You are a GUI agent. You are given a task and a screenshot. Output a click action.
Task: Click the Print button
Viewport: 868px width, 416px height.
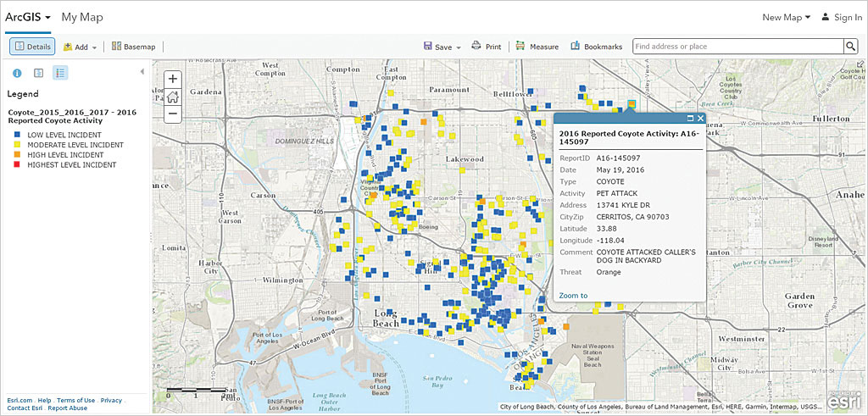(x=487, y=47)
